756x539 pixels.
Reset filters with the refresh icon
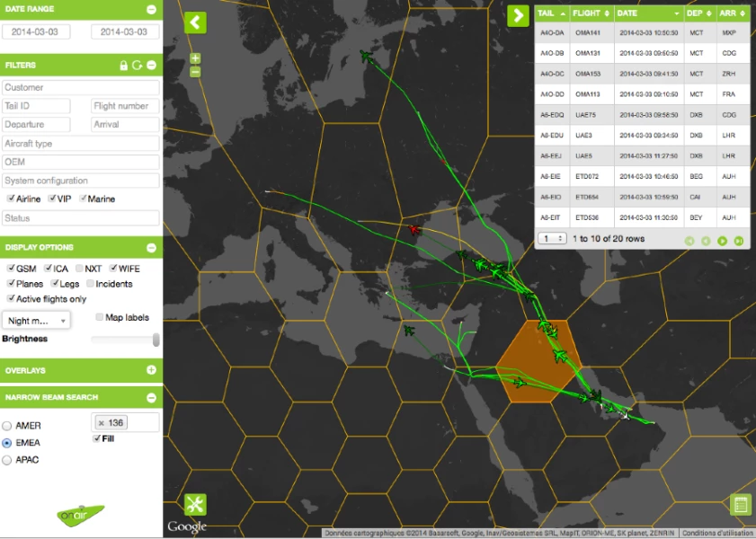click(x=137, y=66)
